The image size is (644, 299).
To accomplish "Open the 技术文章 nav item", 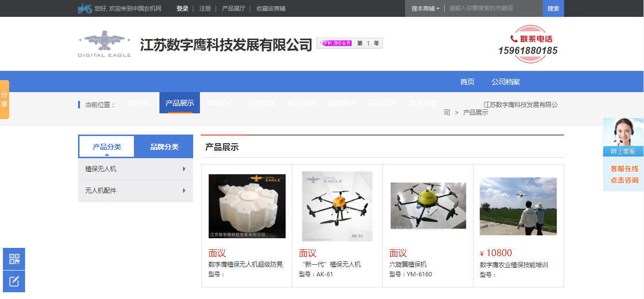I will point(261,103).
